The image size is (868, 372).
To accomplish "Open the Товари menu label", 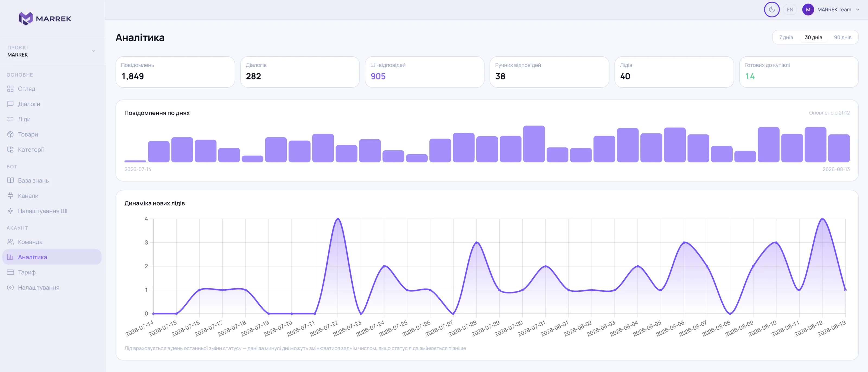I will tap(28, 134).
